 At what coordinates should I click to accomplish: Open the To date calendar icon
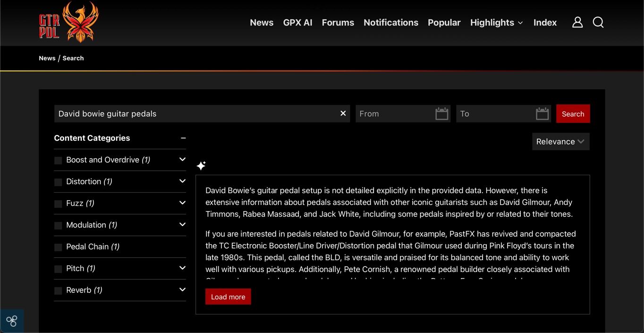[542, 113]
